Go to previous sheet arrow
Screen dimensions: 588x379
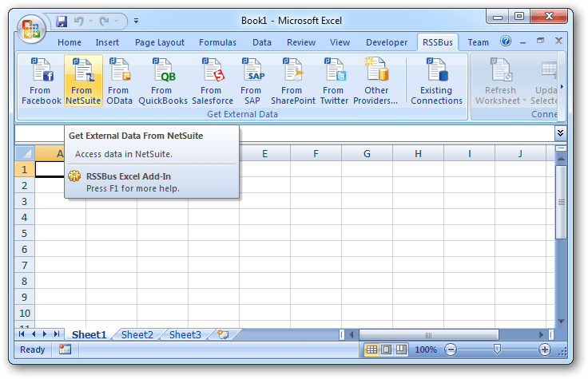(34, 334)
